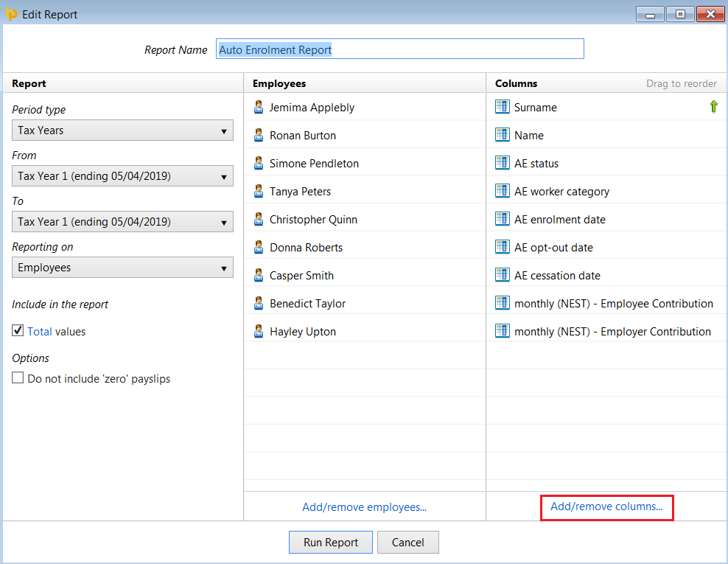Click the Tanya Peters employee icon
Image resolution: width=728 pixels, height=564 pixels.
click(x=259, y=192)
